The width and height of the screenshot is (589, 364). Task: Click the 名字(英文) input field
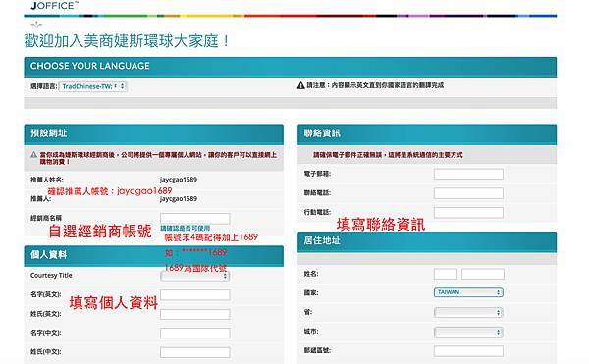(195, 295)
